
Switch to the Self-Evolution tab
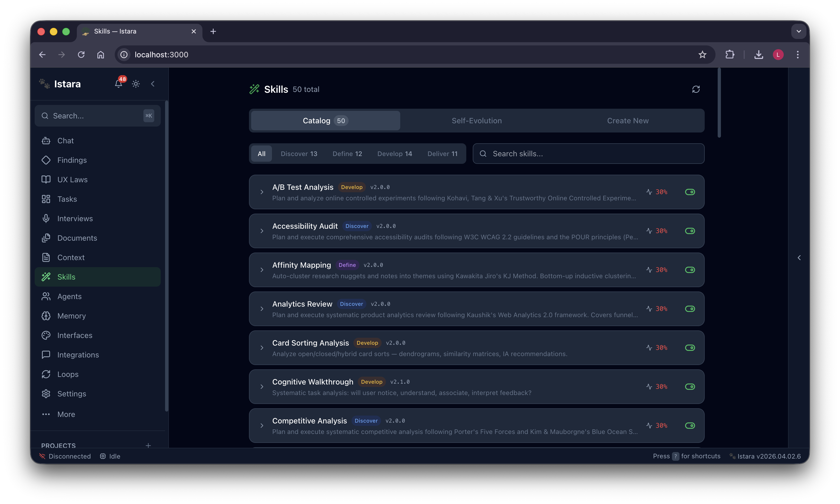[476, 121]
